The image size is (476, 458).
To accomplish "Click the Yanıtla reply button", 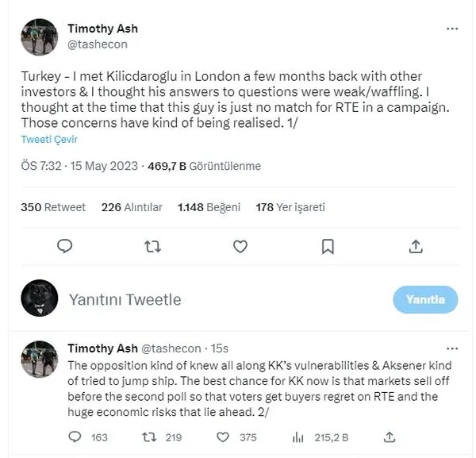I will [425, 299].
